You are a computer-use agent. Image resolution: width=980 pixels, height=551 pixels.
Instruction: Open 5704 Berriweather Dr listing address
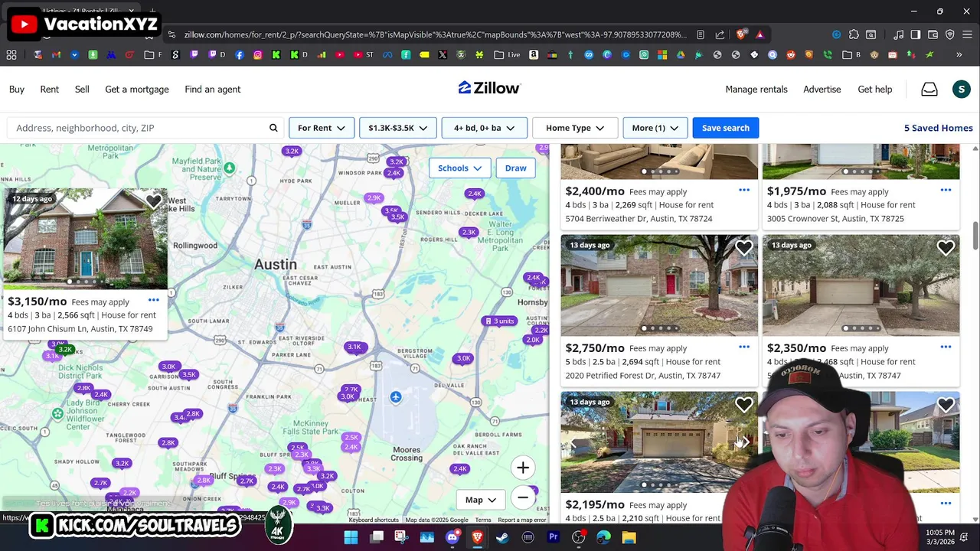coord(639,219)
